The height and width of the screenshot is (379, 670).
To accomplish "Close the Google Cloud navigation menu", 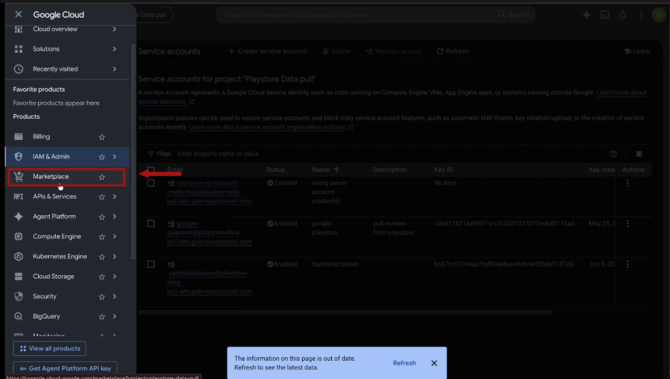I will (18, 14).
